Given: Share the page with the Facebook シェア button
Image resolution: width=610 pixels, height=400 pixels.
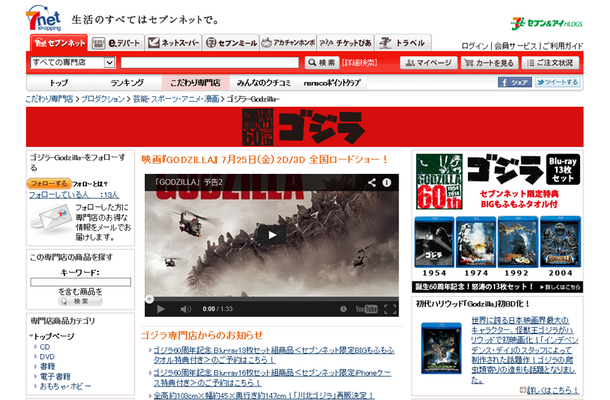Looking at the screenshot, I should pyautogui.click(x=515, y=82).
